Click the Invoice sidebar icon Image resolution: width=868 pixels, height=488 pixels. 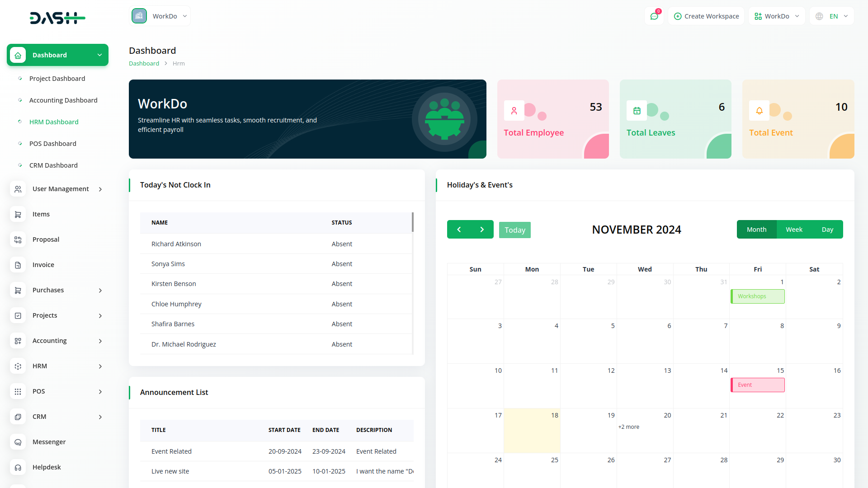[x=18, y=265]
